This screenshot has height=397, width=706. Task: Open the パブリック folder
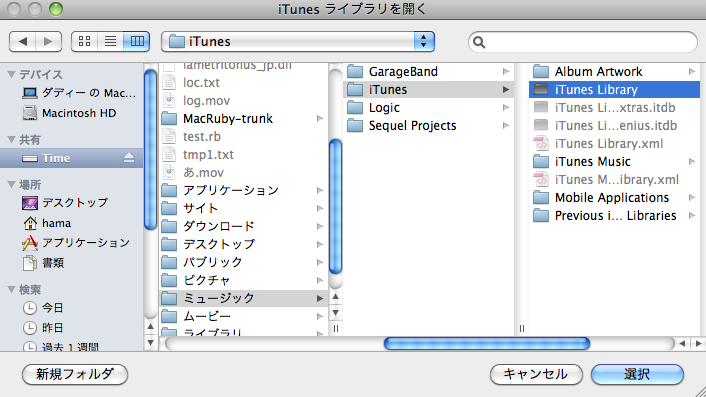coord(244,262)
